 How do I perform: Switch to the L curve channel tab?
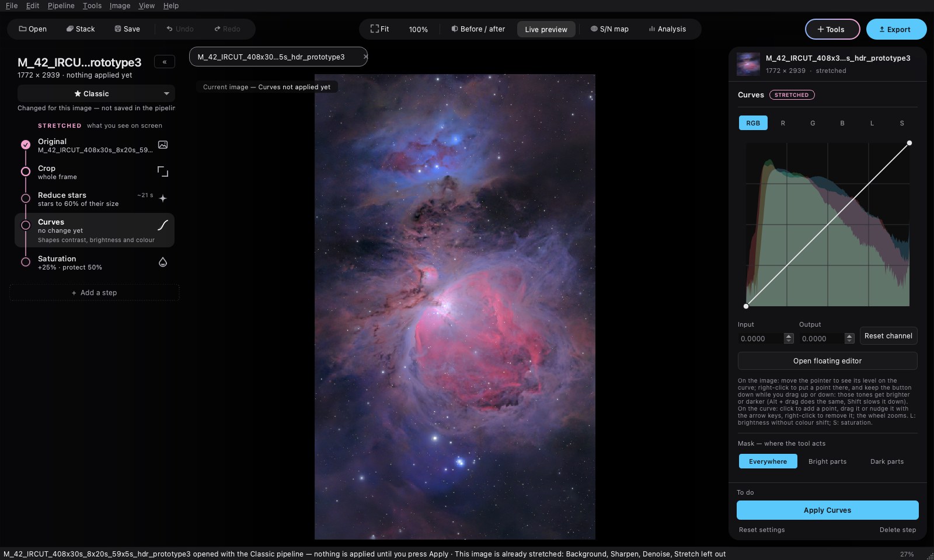pos(872,123)
